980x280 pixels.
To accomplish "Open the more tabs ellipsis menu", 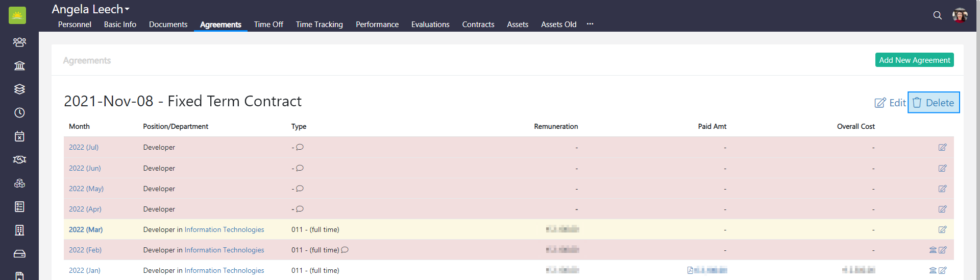I will (x=590, y=24).
